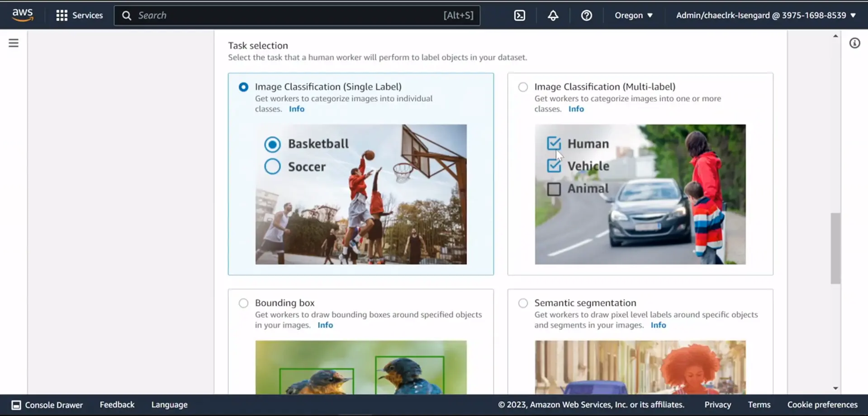The height and width of the screenshot is (416, 868).
Task: Open the Oregon region dropdown
Action: click(x=633, y=15)
